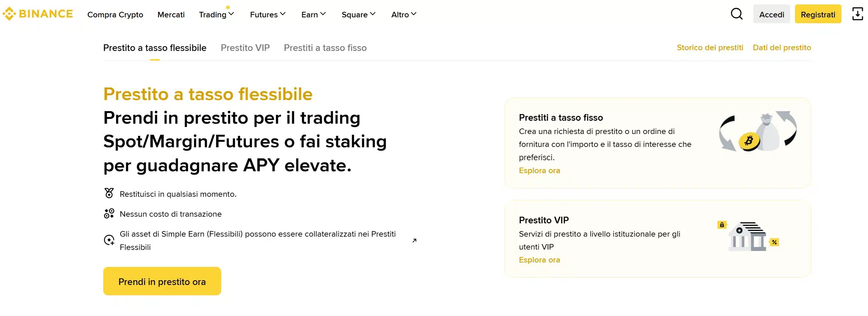The width and height of the screenshot is (868, 316).
Task: Click the Registrati button
Action: click(x=818, y=14)
